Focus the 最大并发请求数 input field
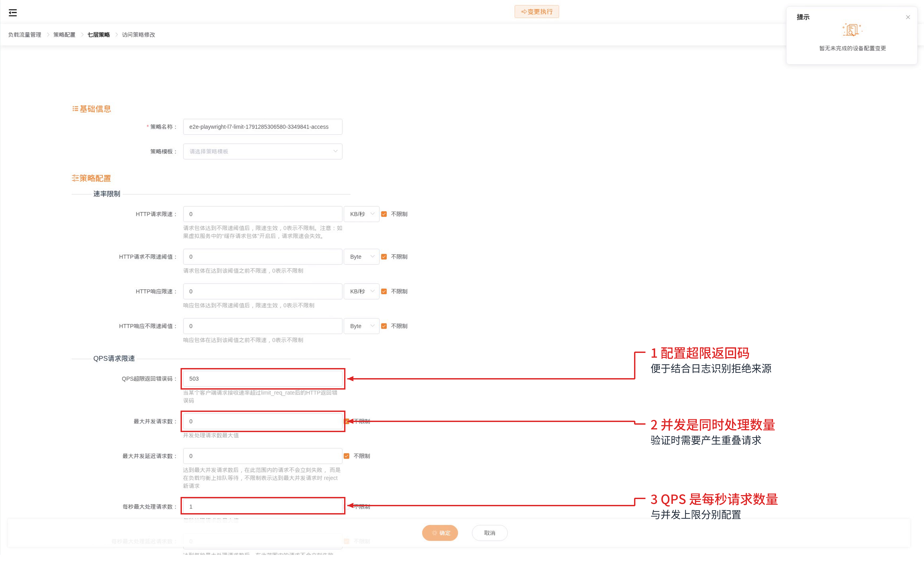924x574 pixels. tap(263, 421)
